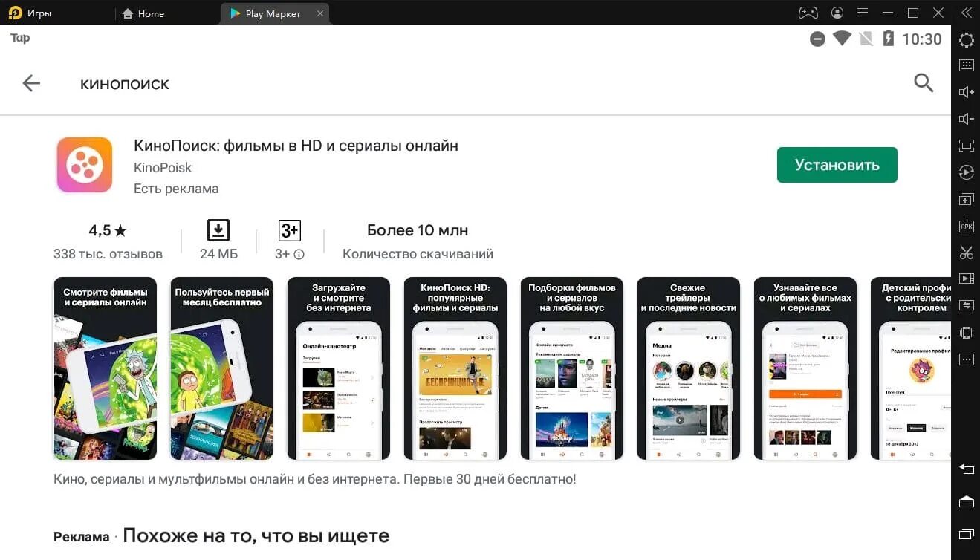
Task: Click the Wi-Fi status icon
Action: point(842,39)
